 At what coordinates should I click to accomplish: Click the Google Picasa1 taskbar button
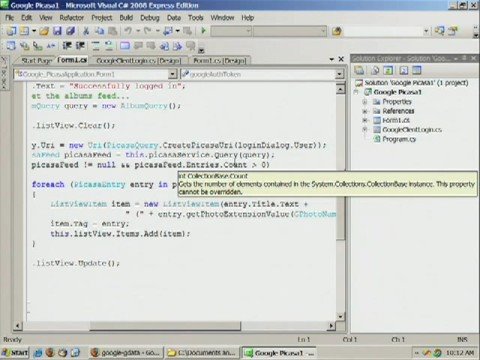click(279, 353)
